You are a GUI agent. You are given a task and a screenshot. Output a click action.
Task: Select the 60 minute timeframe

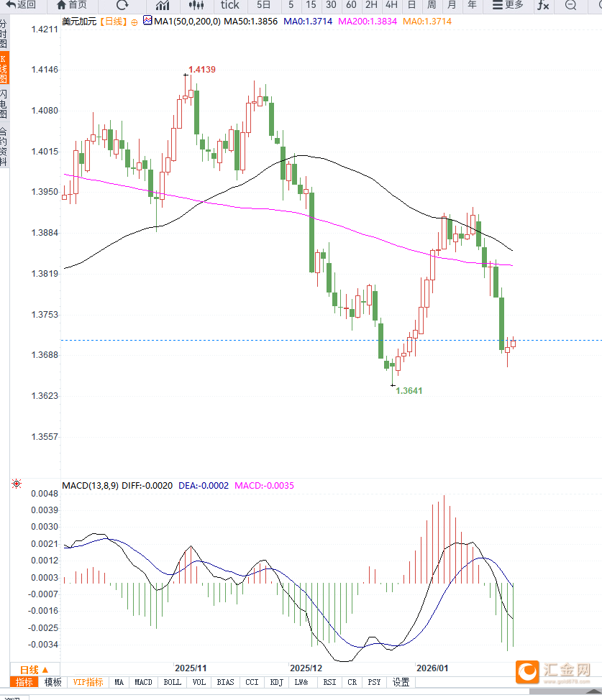click(351, 5)
